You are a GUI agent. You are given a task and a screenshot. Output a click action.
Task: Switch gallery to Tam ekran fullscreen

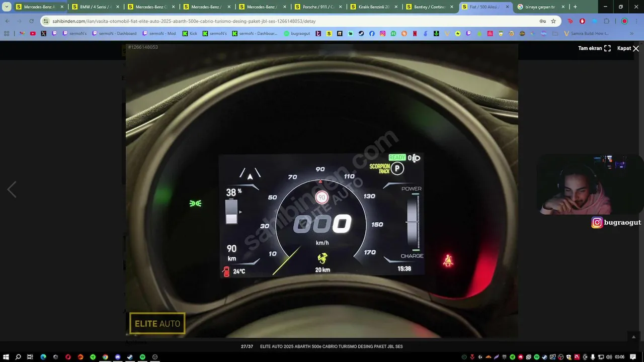[x=594, y=48]
